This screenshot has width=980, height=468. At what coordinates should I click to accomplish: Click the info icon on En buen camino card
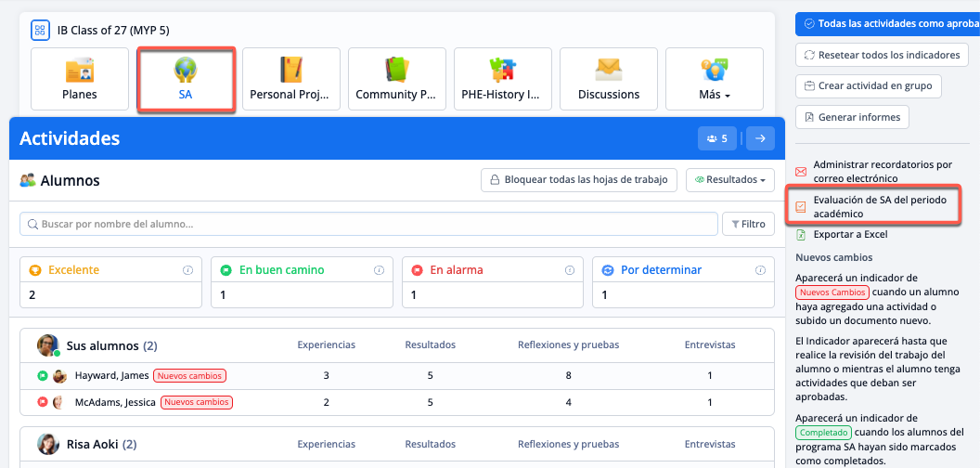tap(379, 270)
